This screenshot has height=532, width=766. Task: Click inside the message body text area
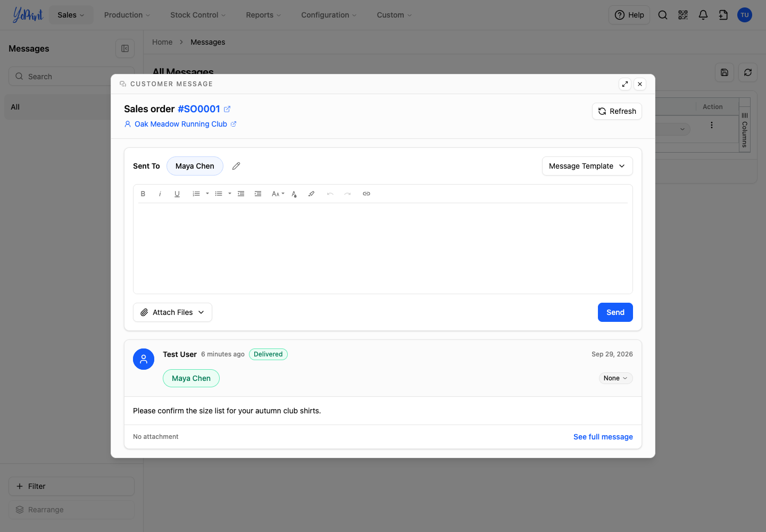[383, 248]
